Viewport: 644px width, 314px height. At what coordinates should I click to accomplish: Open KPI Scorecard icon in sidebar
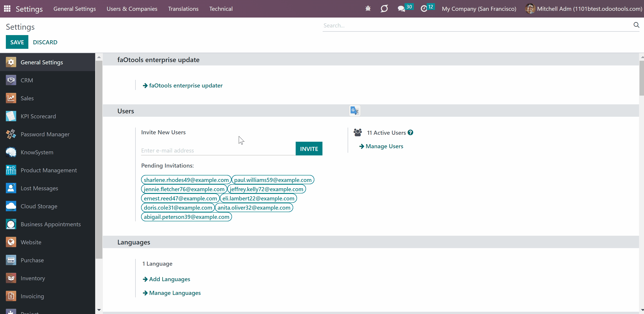(x=11, y=116)
